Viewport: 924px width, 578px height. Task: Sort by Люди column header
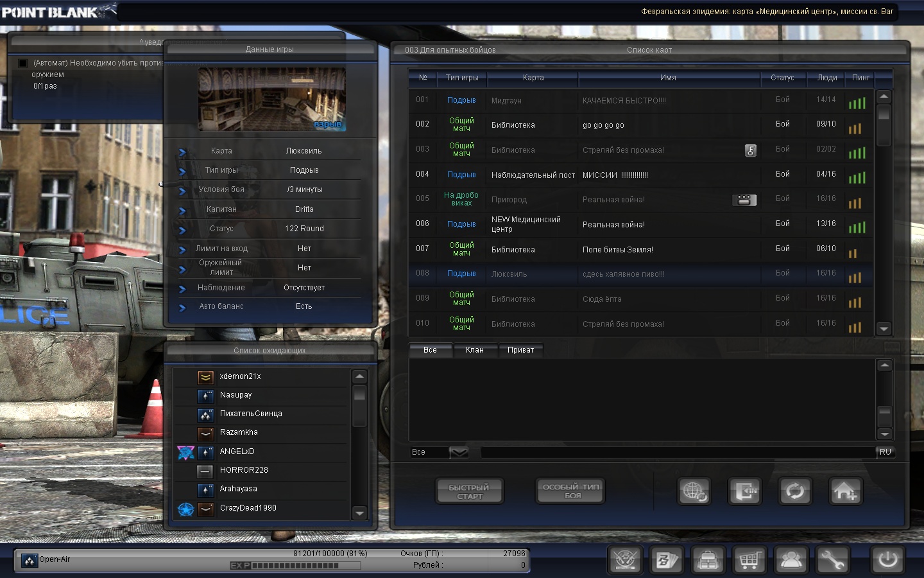[826, 78]
